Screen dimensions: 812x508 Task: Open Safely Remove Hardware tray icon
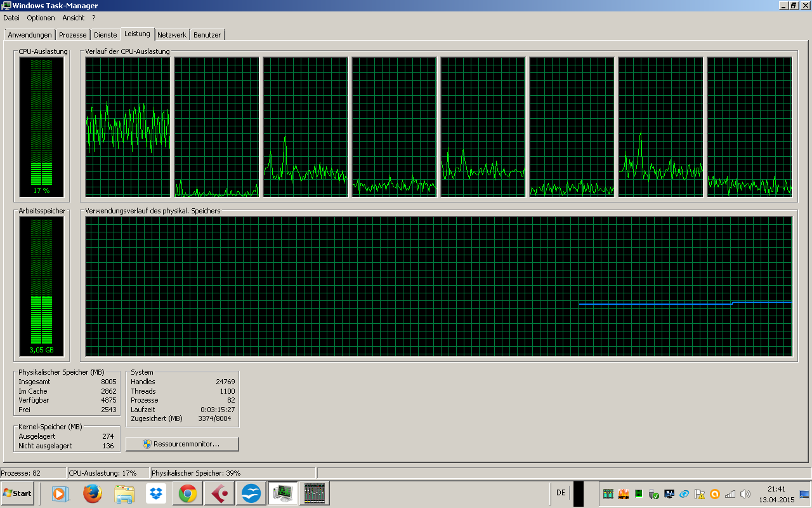(x=654, y=494)
